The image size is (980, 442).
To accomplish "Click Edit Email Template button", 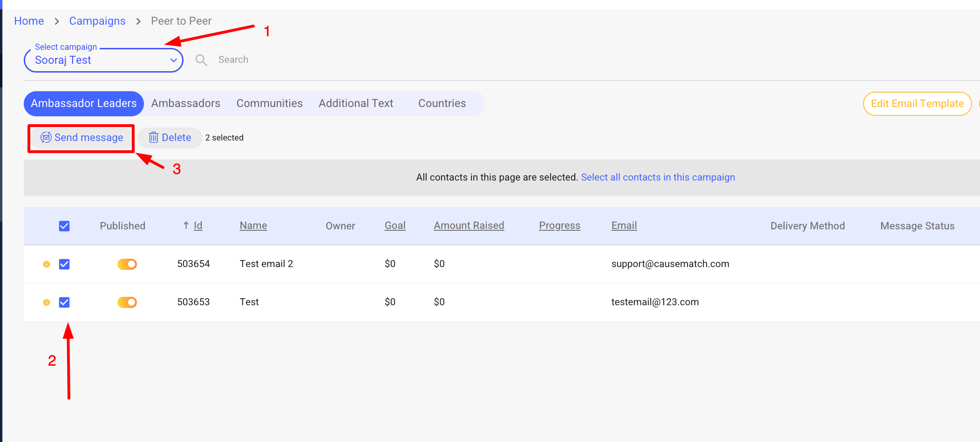I will click(917, 104).
